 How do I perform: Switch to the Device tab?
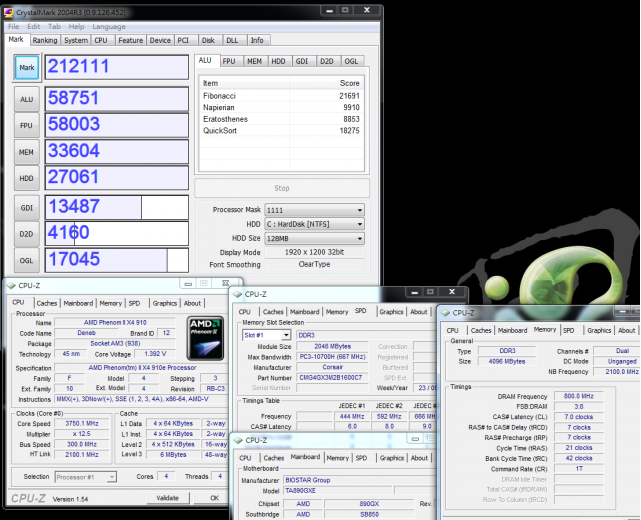160,40
